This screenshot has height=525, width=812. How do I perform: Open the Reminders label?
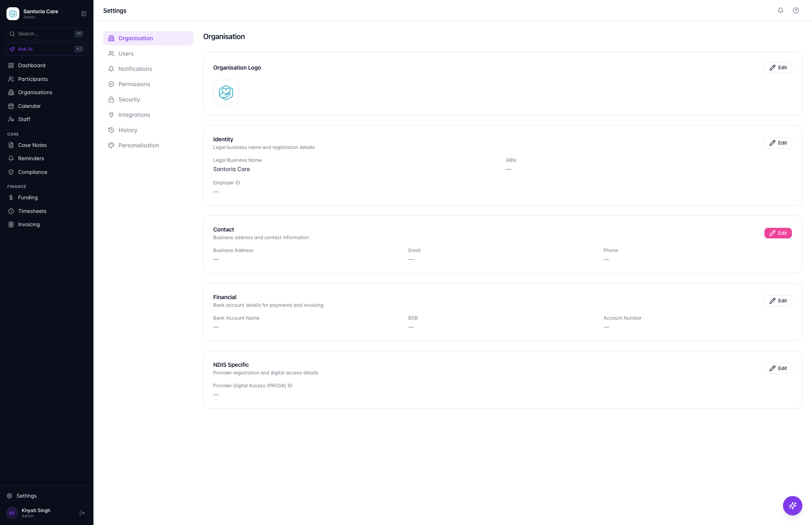[x=31, y=158]
